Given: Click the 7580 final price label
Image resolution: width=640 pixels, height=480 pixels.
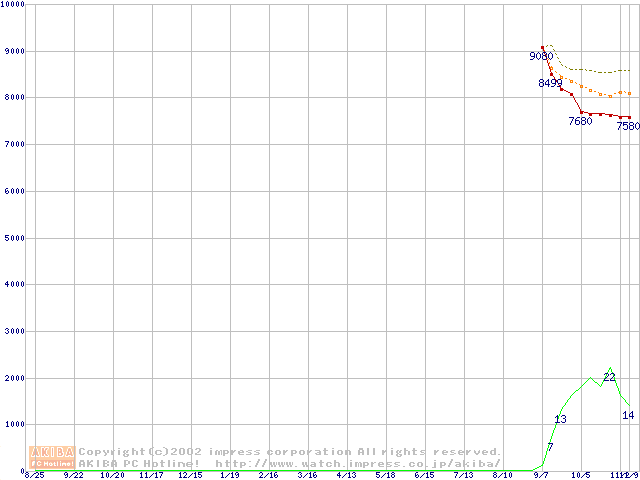Looking at the screenshot, I should pos(628,126).
